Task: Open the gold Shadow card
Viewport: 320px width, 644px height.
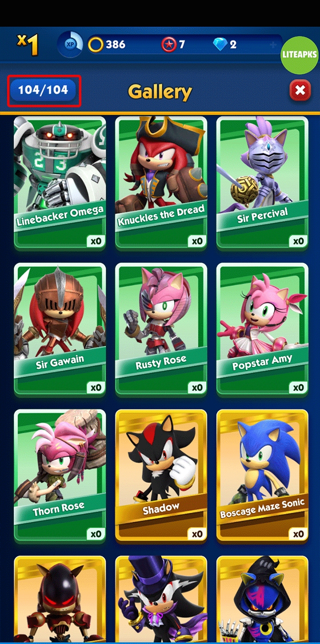Action: 161,476
